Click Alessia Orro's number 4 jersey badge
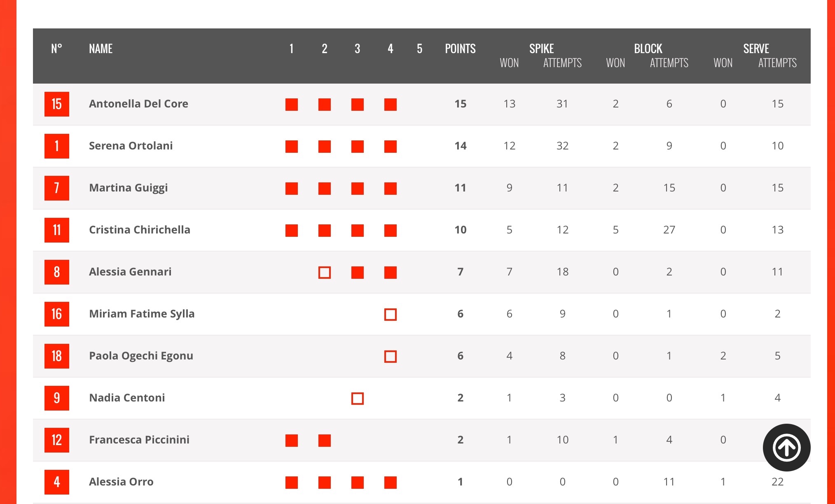 [x=57, y=482]
